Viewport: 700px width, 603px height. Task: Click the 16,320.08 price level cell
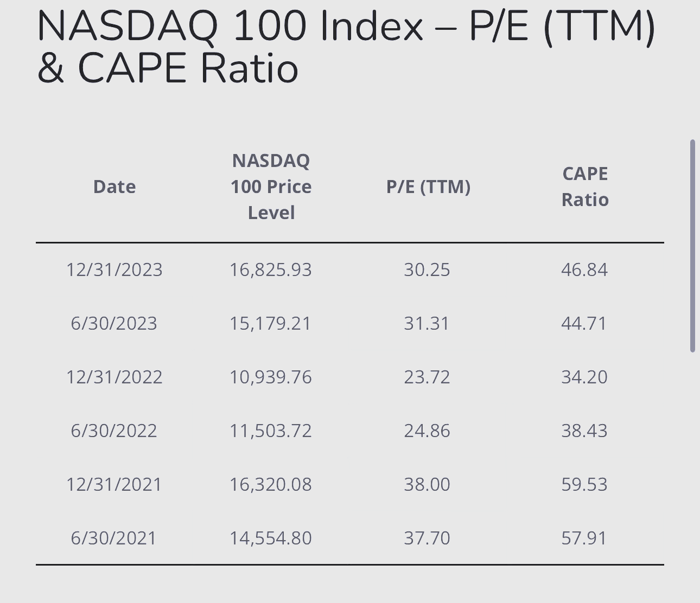271,484
